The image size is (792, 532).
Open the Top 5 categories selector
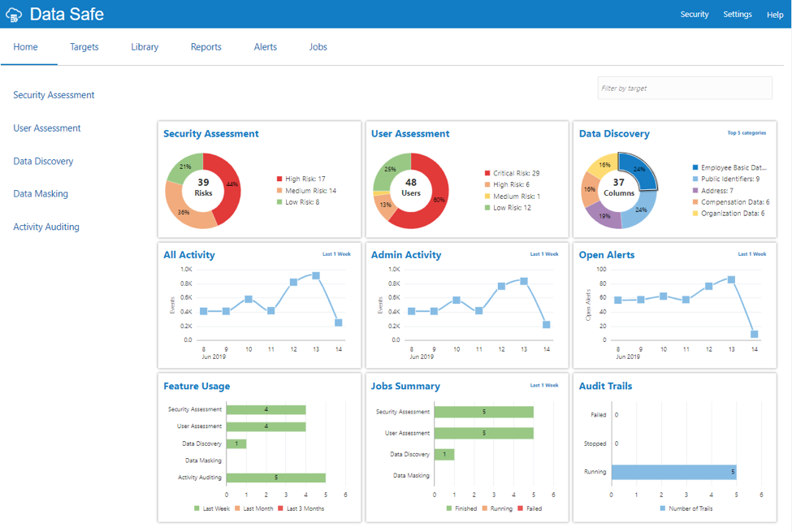(x=747, y=133)
